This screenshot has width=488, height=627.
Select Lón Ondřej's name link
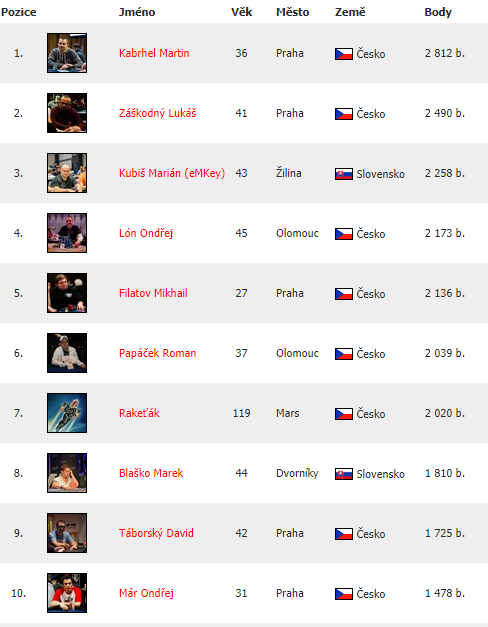tap(146, 233)
